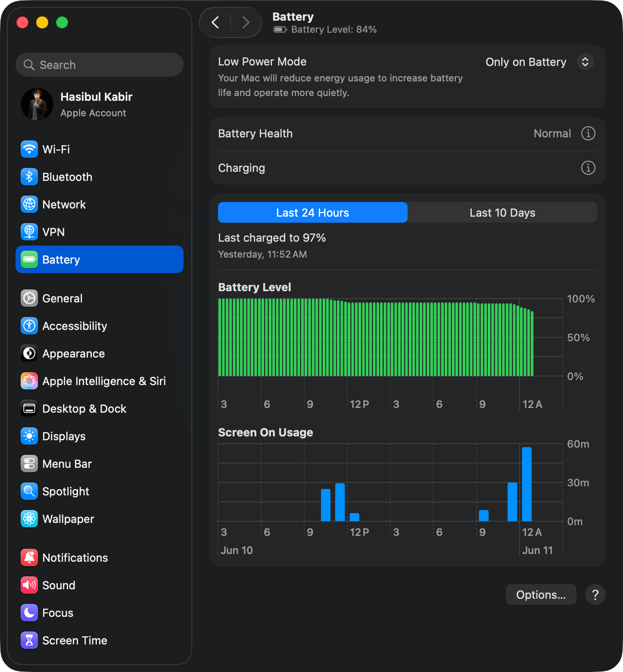Image resolution: width=623 pixels, height=672 pixels.
Task: Open the Menu Bar toggle icon
Action: 29,464
